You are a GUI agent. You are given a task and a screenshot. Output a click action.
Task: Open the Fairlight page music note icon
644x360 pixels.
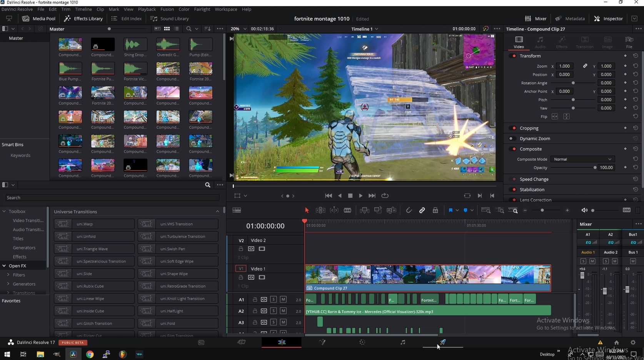402,342
